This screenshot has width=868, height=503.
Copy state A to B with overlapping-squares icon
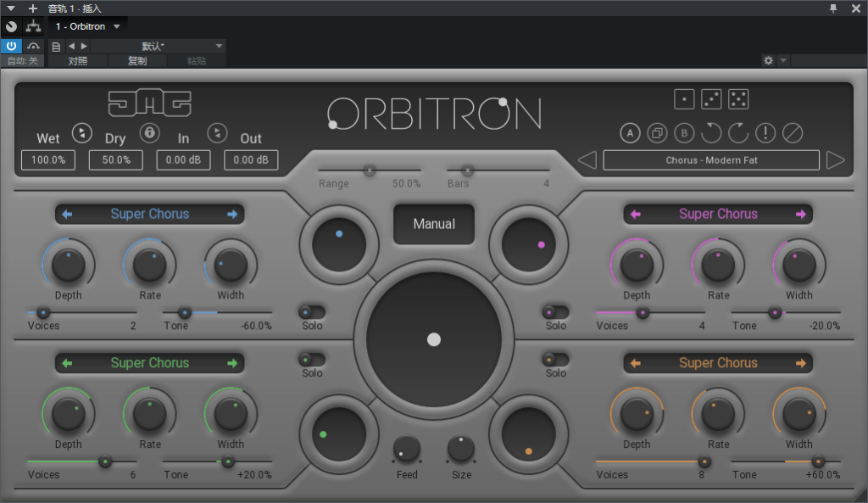tap(657, 133)
